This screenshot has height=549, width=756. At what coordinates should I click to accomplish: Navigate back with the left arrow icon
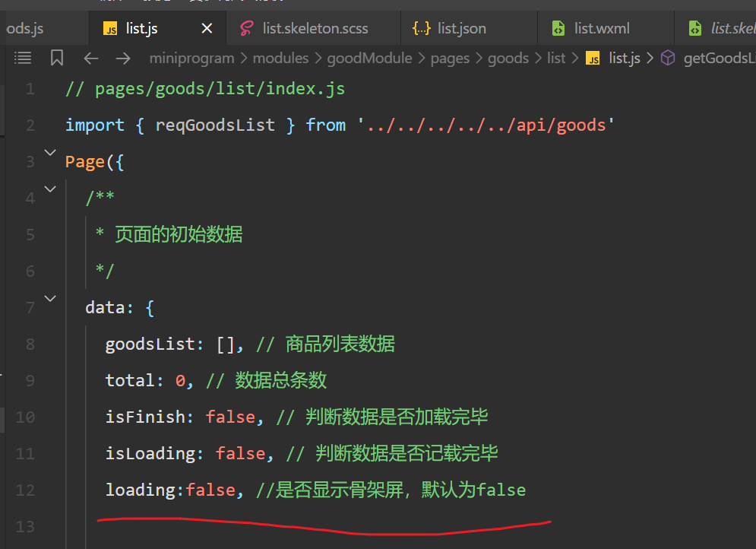point(91,58)
